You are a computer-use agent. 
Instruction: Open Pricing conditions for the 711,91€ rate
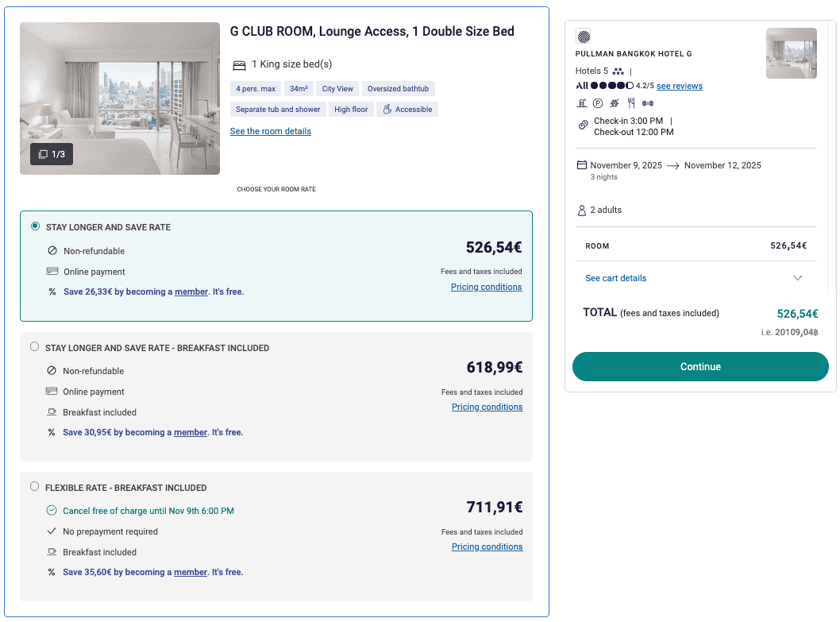pos(487,547)
